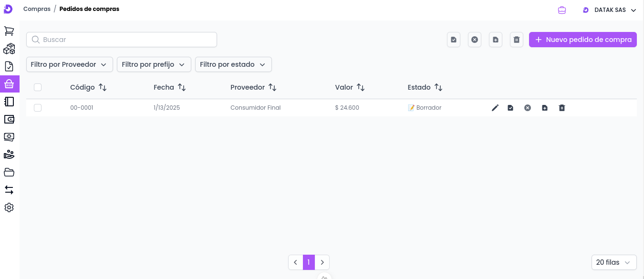Toggle the select-all checkbox in table header
Screen dimensions: 644x279
tap(38, 87)
